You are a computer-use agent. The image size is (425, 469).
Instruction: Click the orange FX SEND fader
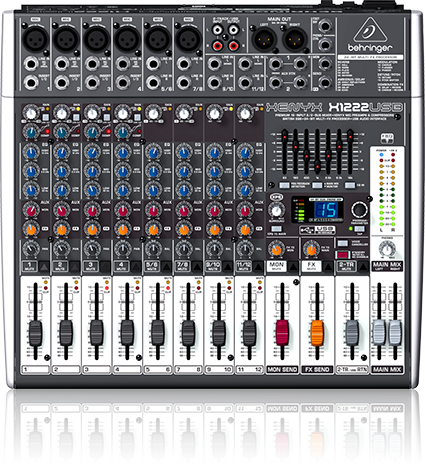pyautogui.click(x=317, y=333)
